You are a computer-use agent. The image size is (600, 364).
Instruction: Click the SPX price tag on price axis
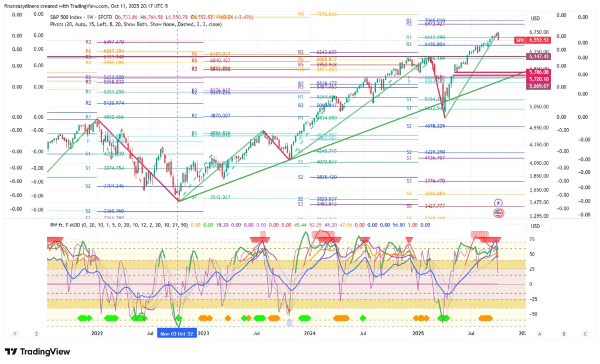(519, 40)
